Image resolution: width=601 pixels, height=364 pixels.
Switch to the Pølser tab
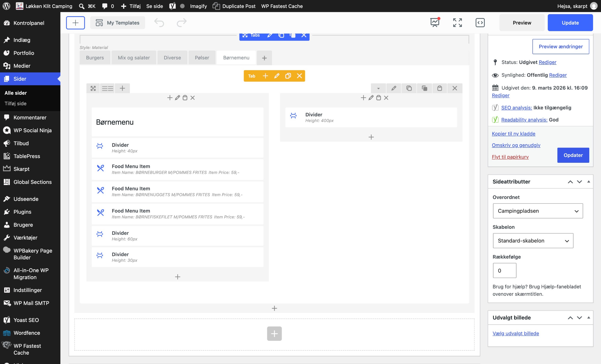tap(202, 58)
